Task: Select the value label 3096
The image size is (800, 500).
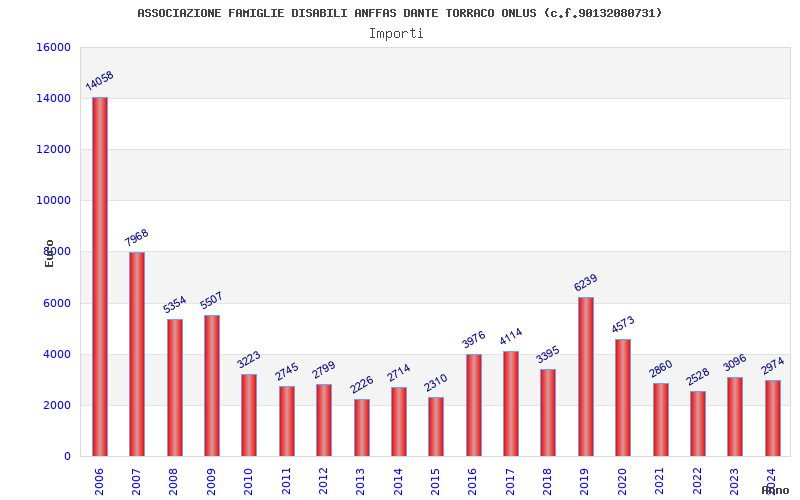Action: coord(735,362)
